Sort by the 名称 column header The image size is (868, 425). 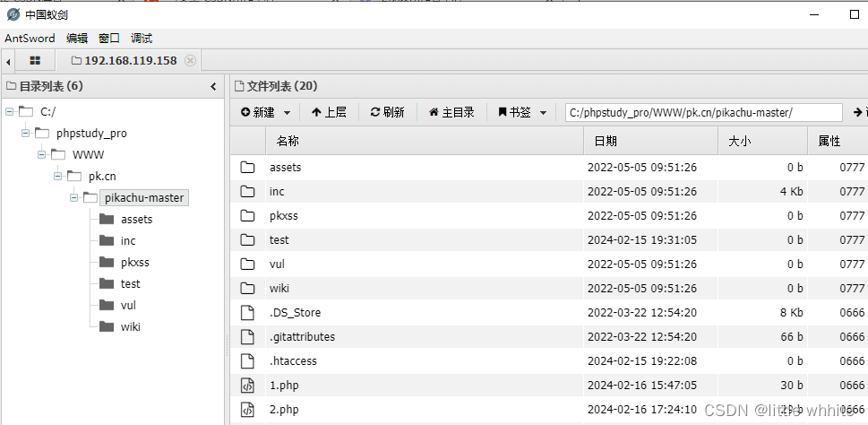424,142
